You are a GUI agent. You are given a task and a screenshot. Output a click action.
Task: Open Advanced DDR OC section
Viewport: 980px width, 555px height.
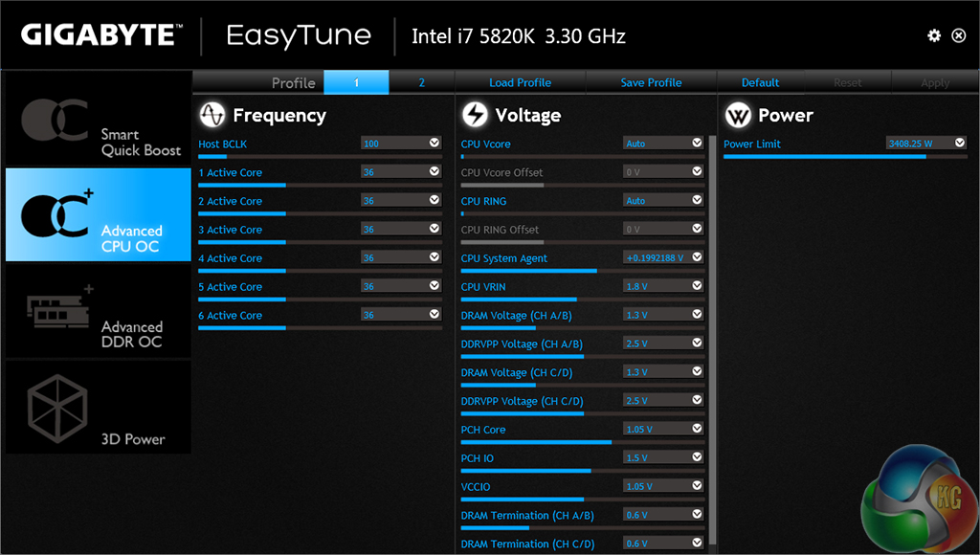point(99,311)
